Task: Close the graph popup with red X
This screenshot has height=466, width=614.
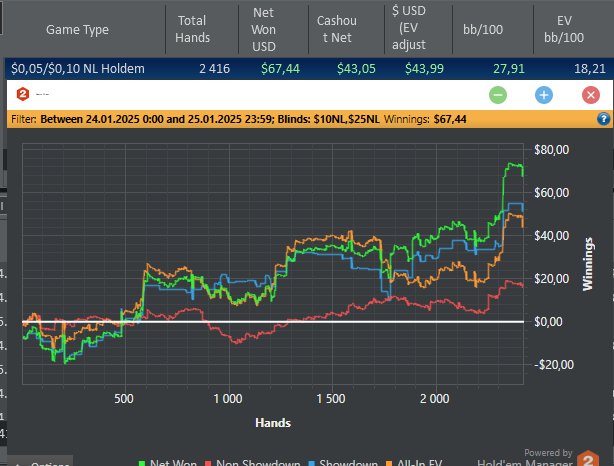Action: coord(591,95)
